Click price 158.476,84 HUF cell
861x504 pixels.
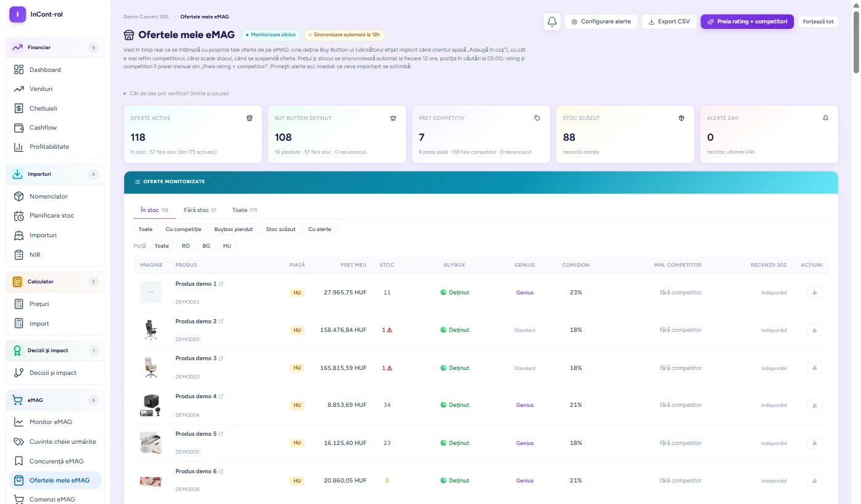pyautogui.click(x=343, y=330)
